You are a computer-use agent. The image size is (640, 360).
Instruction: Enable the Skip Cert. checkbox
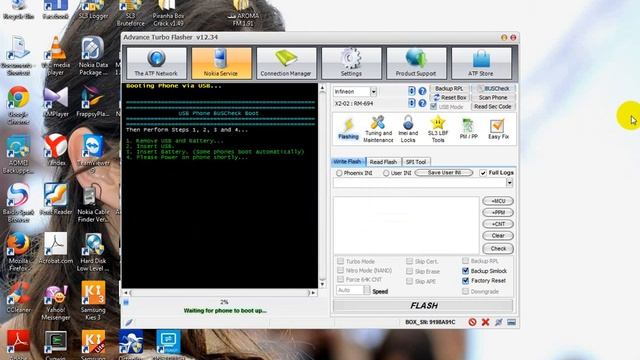pyautogui.click(x=409, y=261)
